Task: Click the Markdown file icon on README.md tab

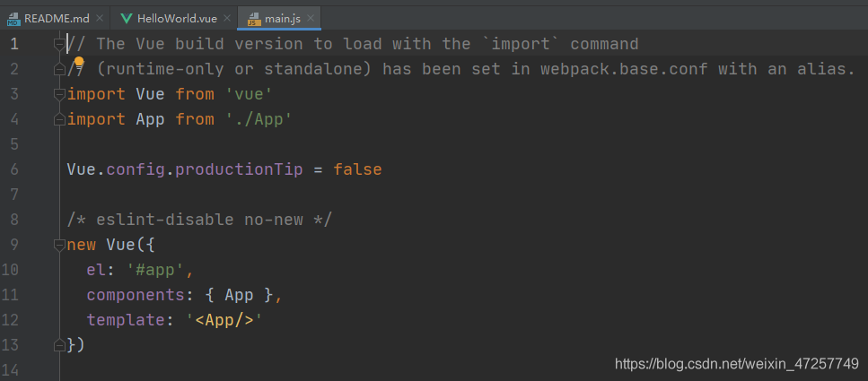Action: click(x=13, y=19)
